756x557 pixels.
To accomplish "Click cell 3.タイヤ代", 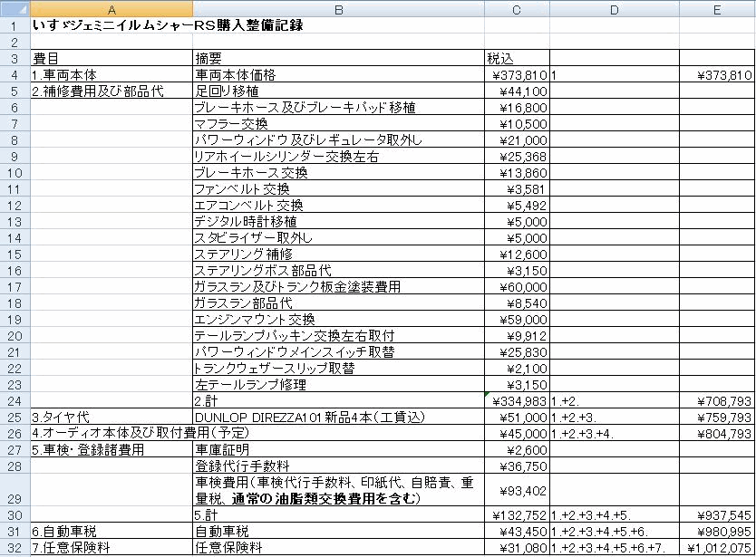I will point(111,418).
